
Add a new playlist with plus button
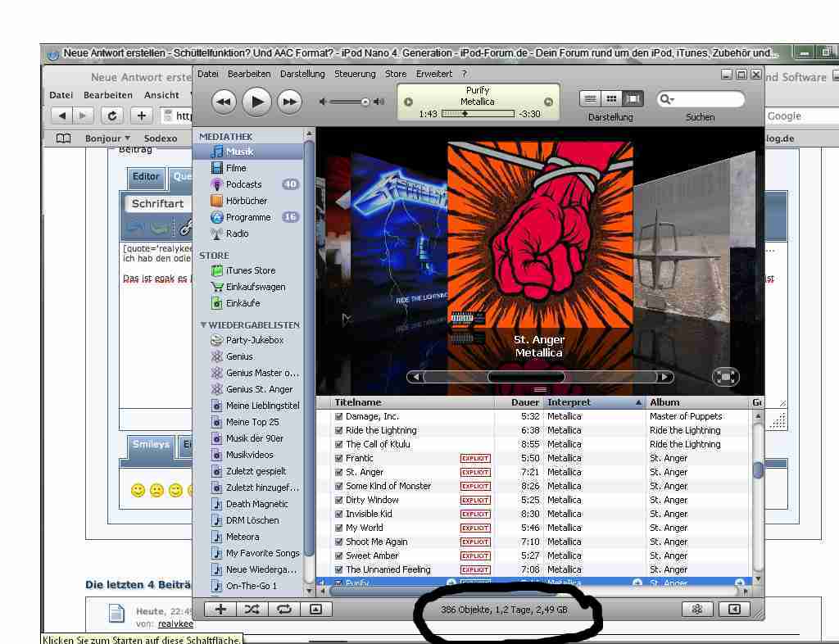tap(220, 610)
